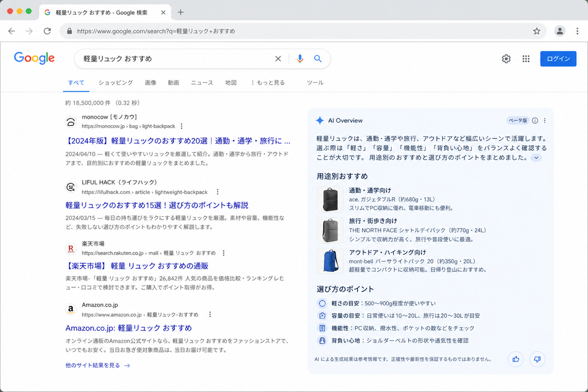Click the blue mont-bell backpack thumbnail
This screenshot has width=588, height=392.
click(x=330, y=261)
